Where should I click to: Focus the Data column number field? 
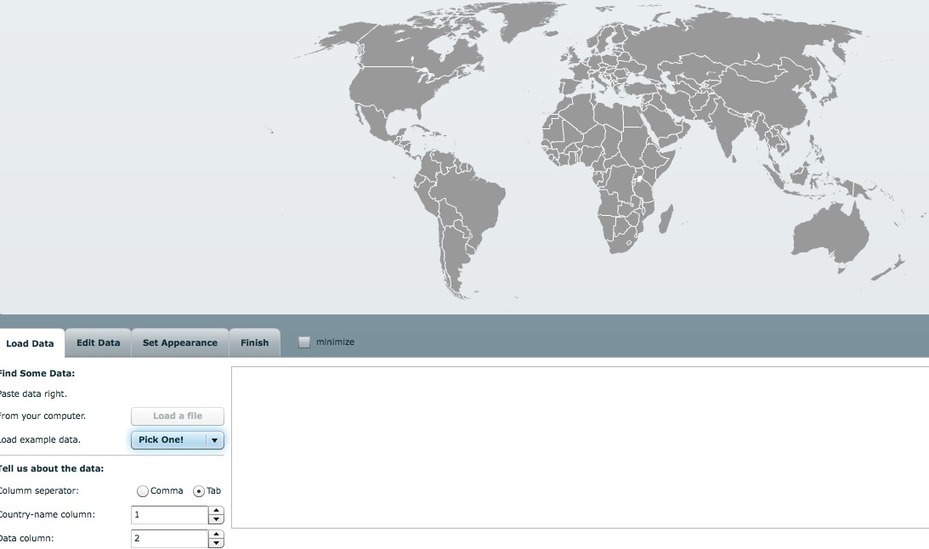point(169,539)
